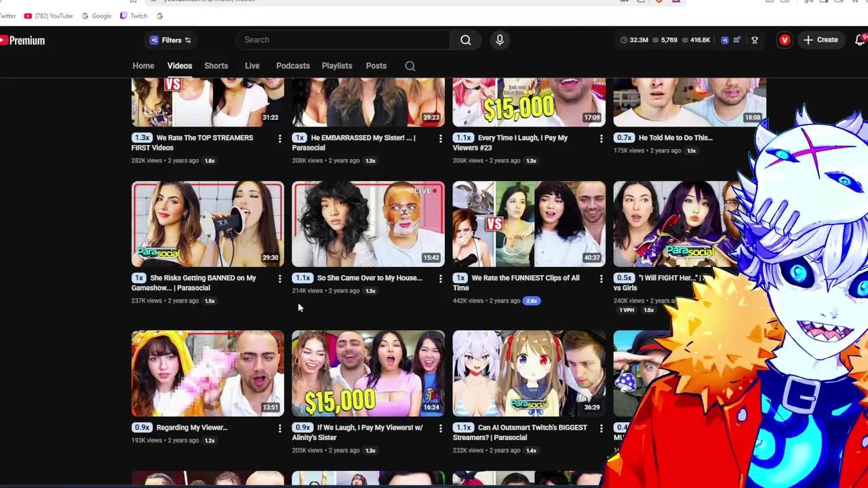868x488 pixels.
Task: Open the list icon next to vidIQ badge
Action: (736, 40)
